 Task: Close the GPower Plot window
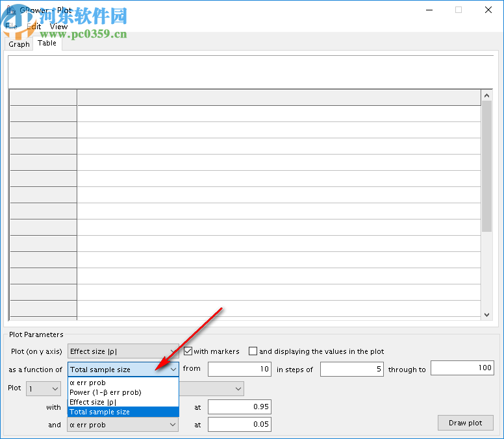pos(488,10)
